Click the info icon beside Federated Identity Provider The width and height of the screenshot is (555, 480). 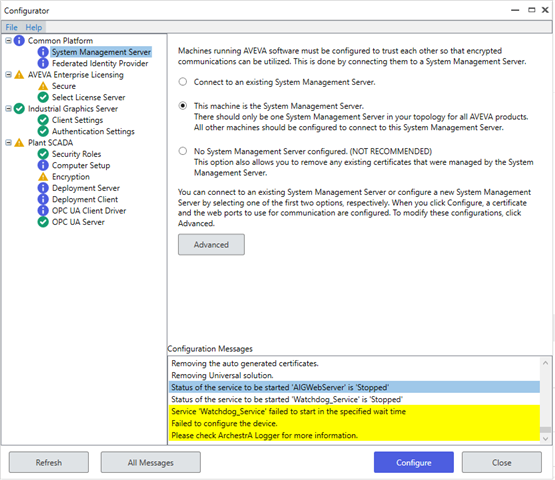[x=43, y=63]
